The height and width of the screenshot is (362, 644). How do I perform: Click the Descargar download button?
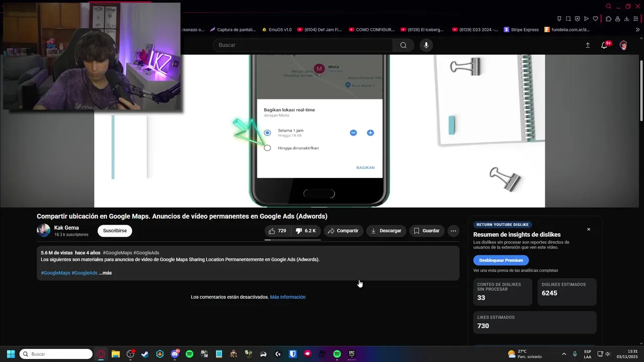386,231
